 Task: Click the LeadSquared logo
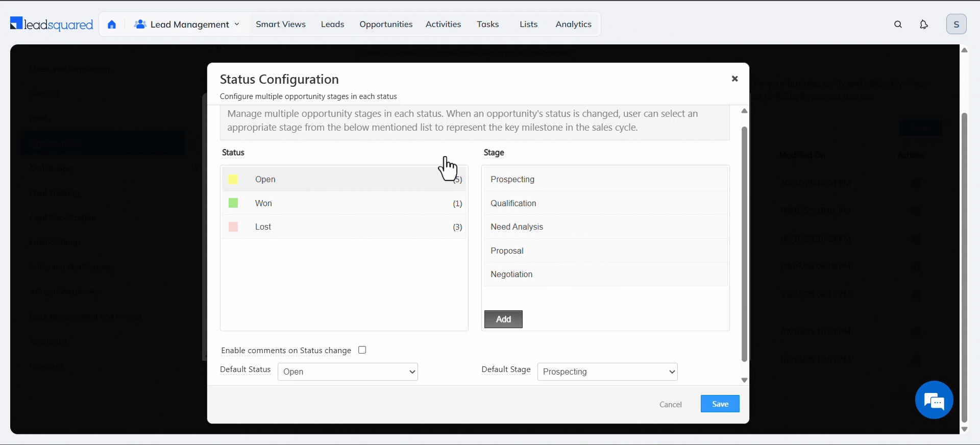[52, 24]
